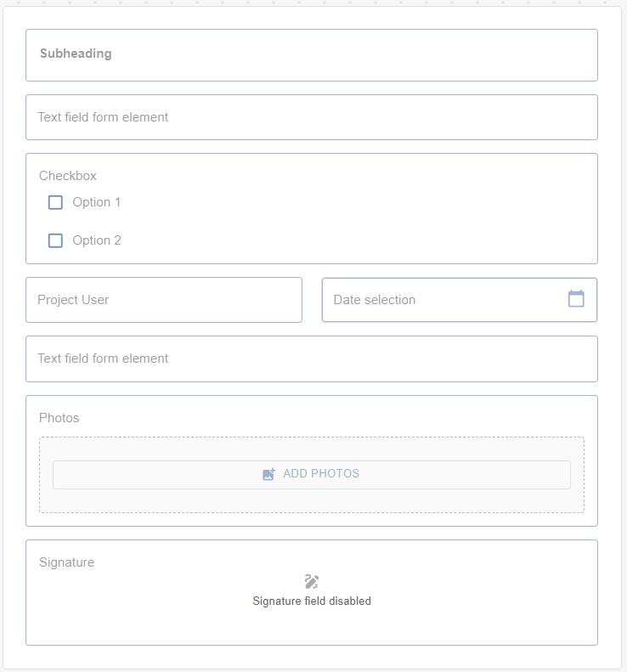This screenshot has height=672, width=627.
Task: Open the Project User field
Action: click(164, 300)
